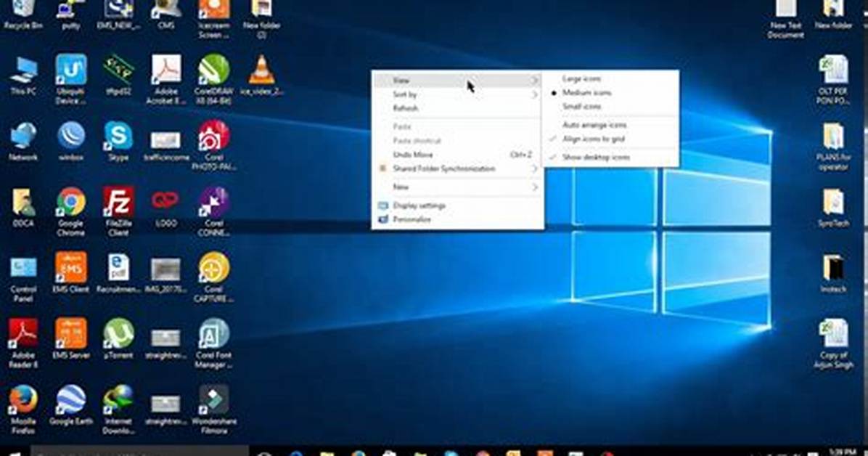Select the putty desktop shortcut
The height and width of the screenshot is (456, 868).
point(71,15)
